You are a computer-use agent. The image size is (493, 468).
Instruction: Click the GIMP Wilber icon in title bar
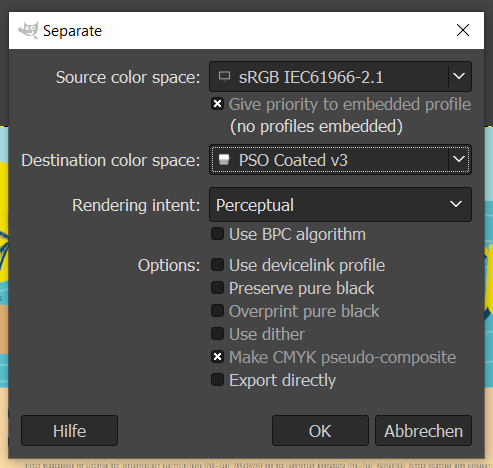[x=28, y=31]
